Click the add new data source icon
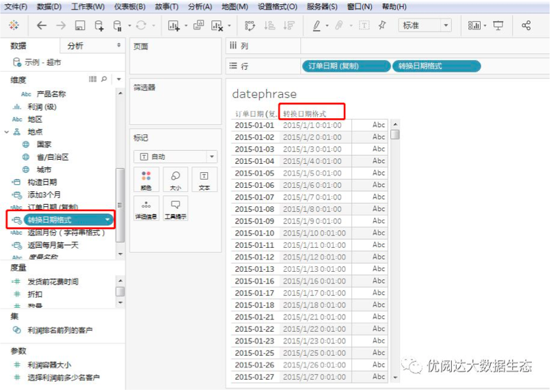This screenshot has width=551, height=392. 99,25
